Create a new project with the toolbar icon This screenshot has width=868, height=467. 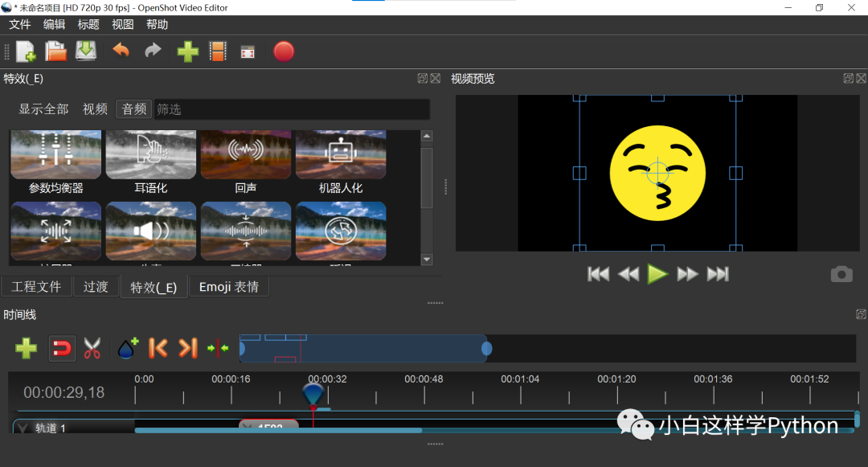tap(26, 51)
